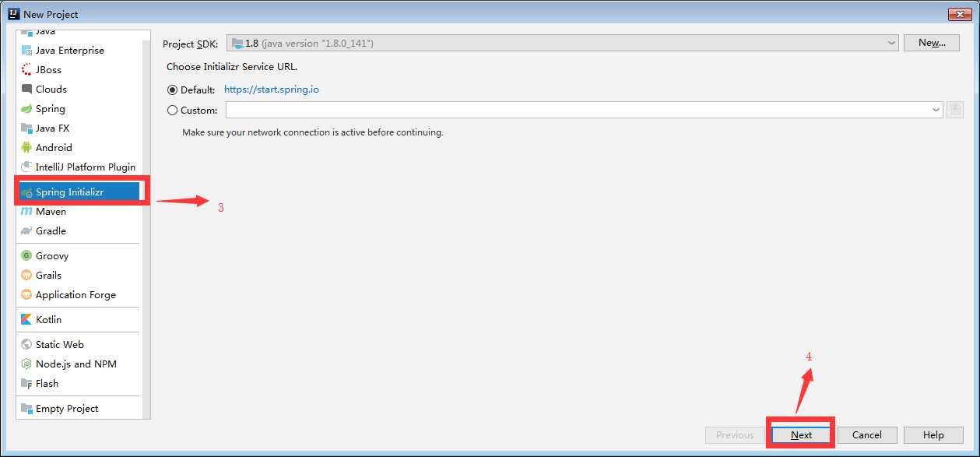Open the https://start.spring.io link

(272, 90)
